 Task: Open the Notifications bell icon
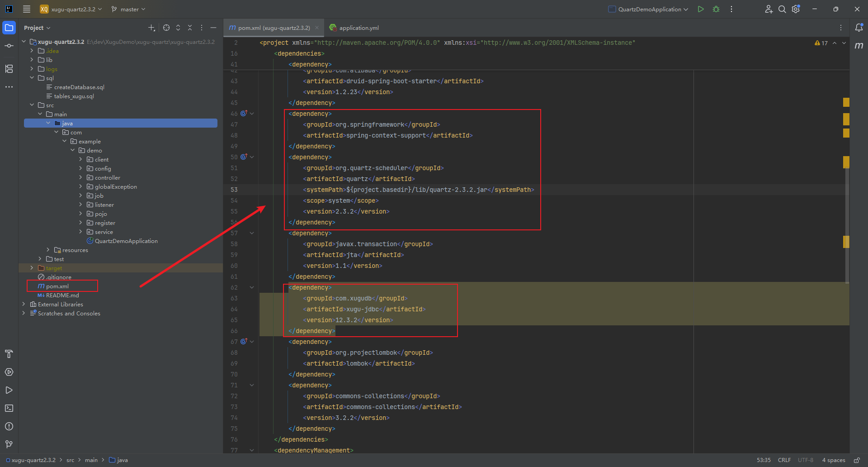859,28
